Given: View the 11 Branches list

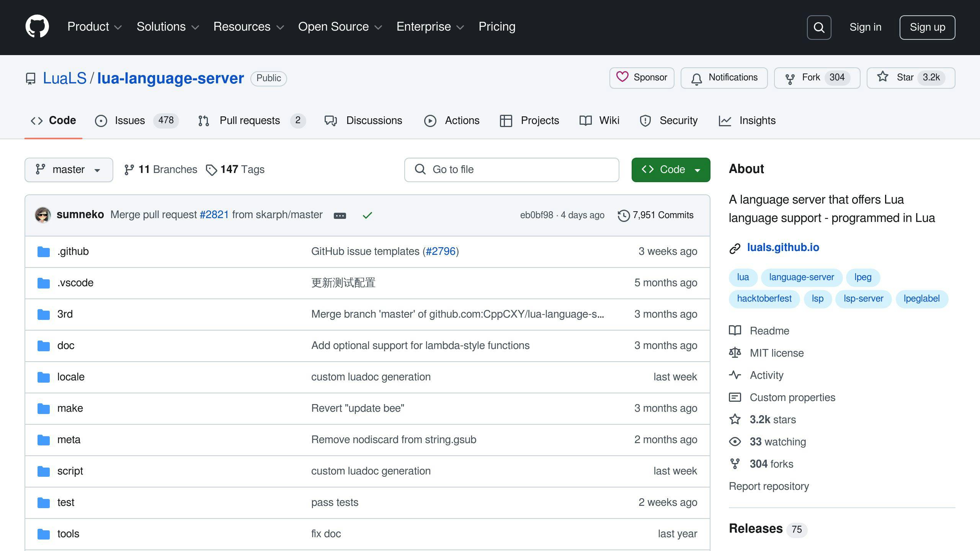Looking at the screenshot, I should pos(161,170).
